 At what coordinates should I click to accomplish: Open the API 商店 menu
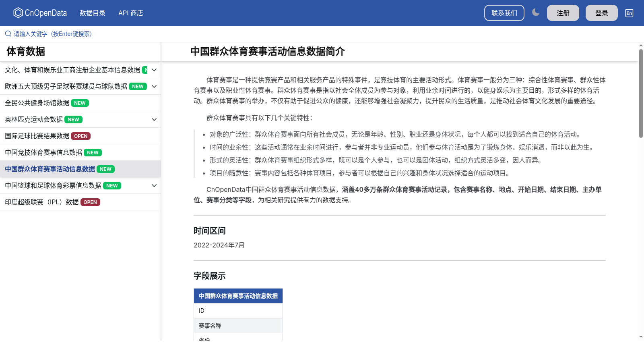[x=131, y=13]
